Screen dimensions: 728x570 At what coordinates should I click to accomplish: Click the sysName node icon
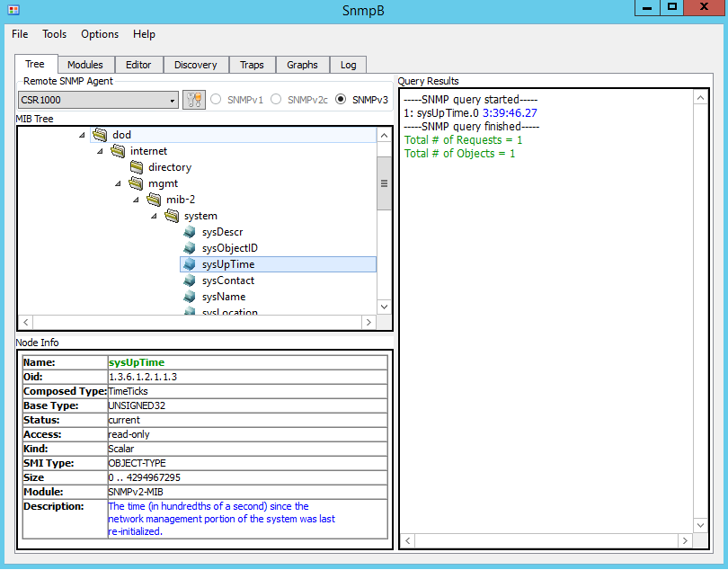click(x=190, y=296)
